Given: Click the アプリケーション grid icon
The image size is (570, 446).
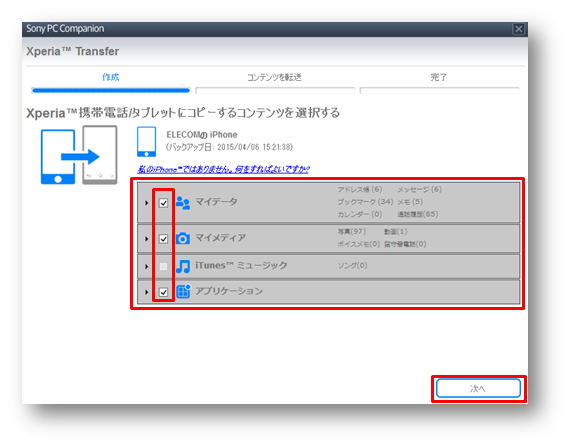Looking at the screenshot, I should point(183,291).
